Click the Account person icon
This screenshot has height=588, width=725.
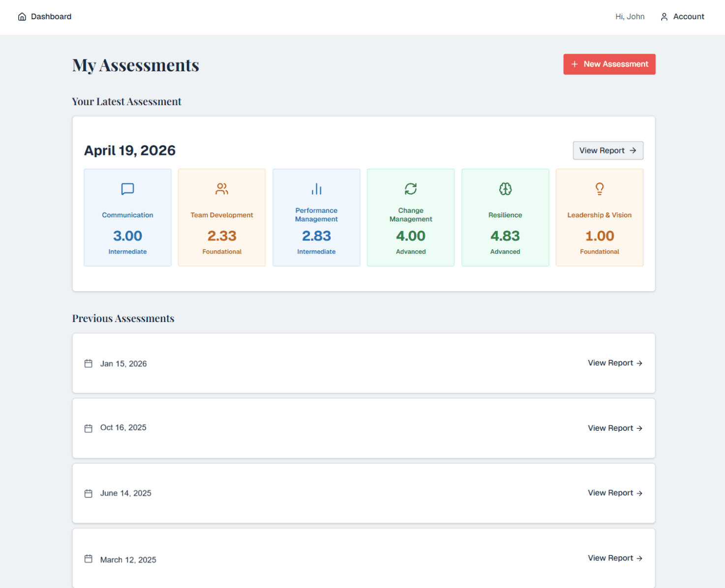click(665, 16)
